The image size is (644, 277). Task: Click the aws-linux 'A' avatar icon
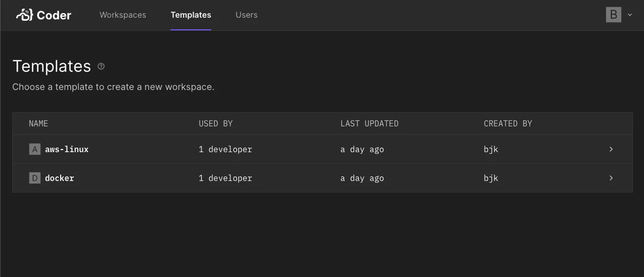(x=35, y=149)
